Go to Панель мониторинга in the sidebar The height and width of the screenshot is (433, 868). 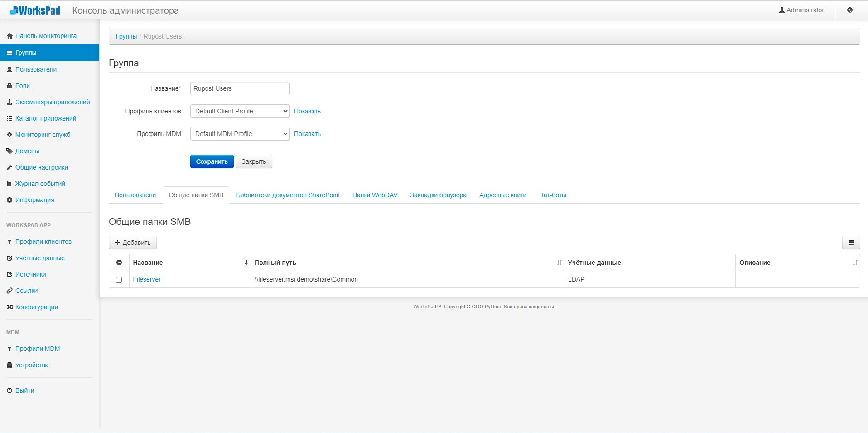click(46, 36)
